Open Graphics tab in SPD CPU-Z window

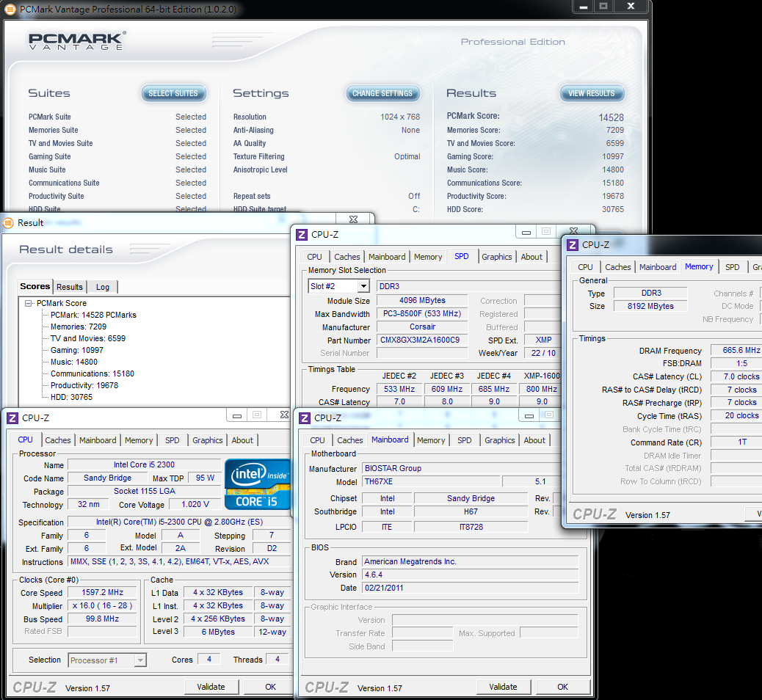497,257
